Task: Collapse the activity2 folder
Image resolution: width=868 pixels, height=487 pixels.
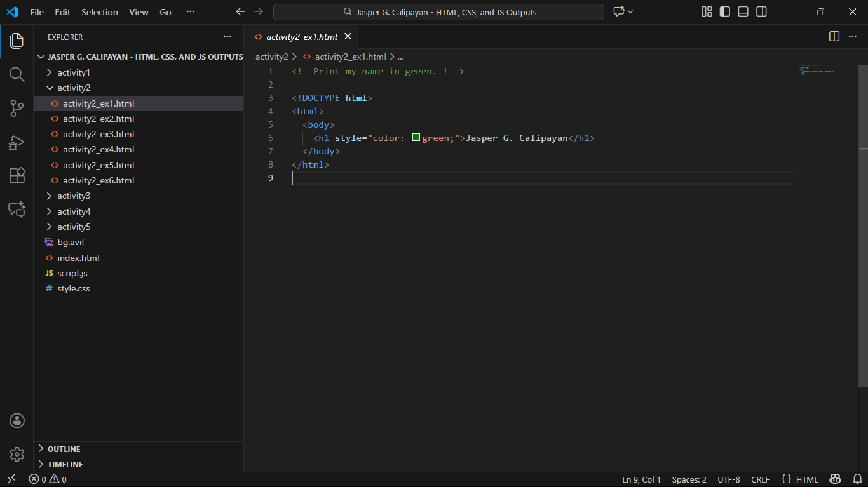Action: (x=73, y=88)
